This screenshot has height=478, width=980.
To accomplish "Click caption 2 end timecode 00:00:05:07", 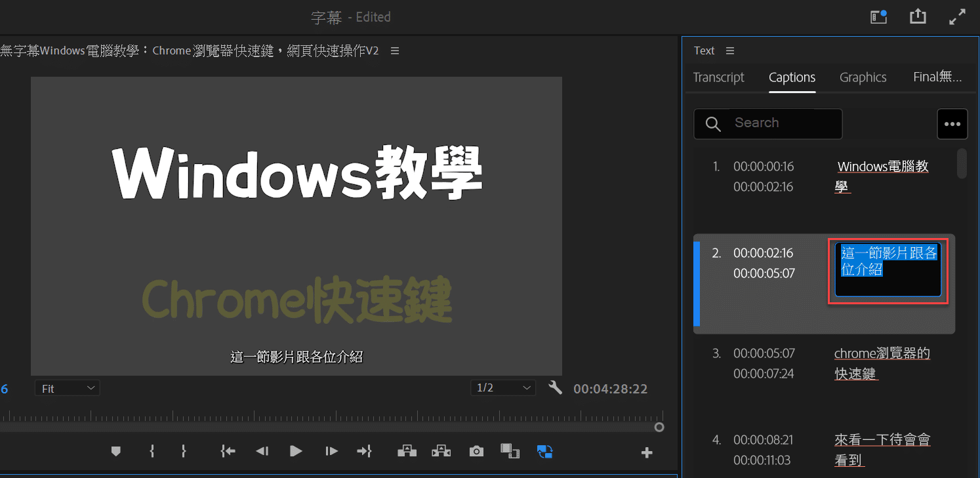I will point(764,273).
